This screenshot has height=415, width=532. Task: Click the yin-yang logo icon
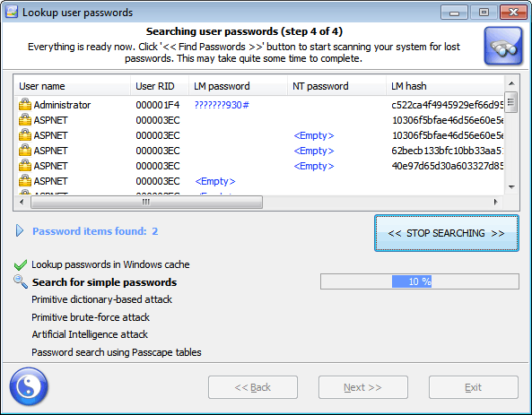tap(29, 386)
